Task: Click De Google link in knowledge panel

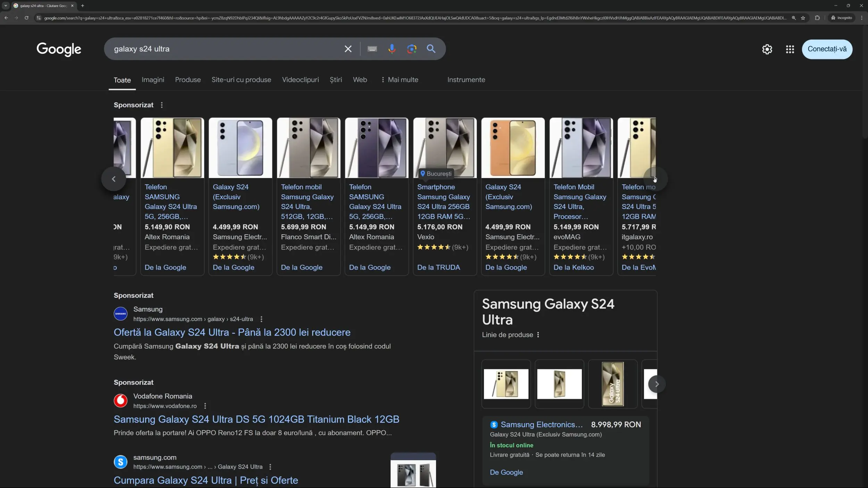Action: 506,472
